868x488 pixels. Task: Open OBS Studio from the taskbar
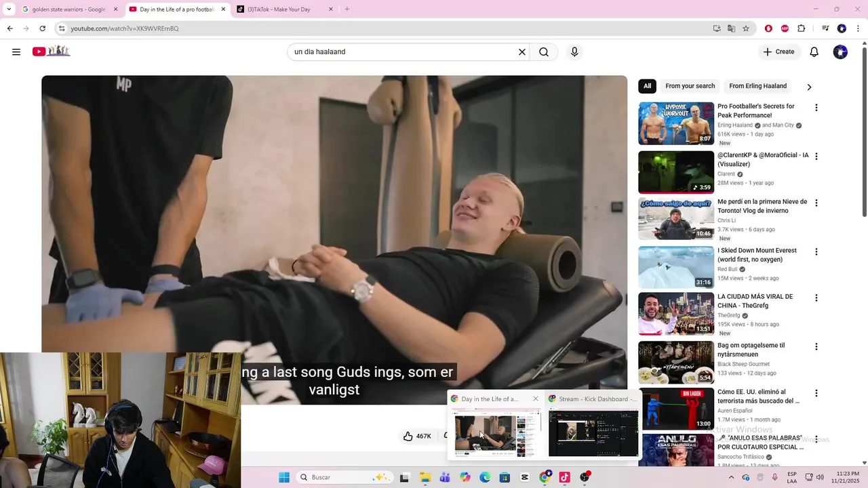pos(585,477)
